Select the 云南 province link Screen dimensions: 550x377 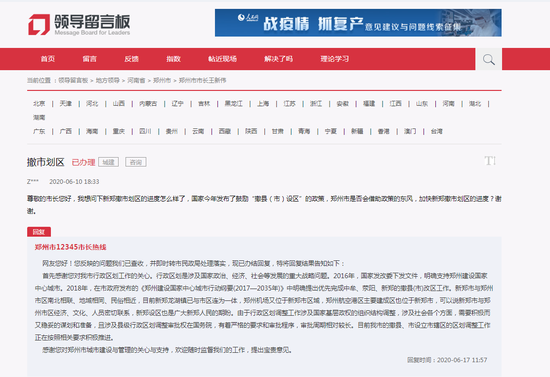point(198,131)
